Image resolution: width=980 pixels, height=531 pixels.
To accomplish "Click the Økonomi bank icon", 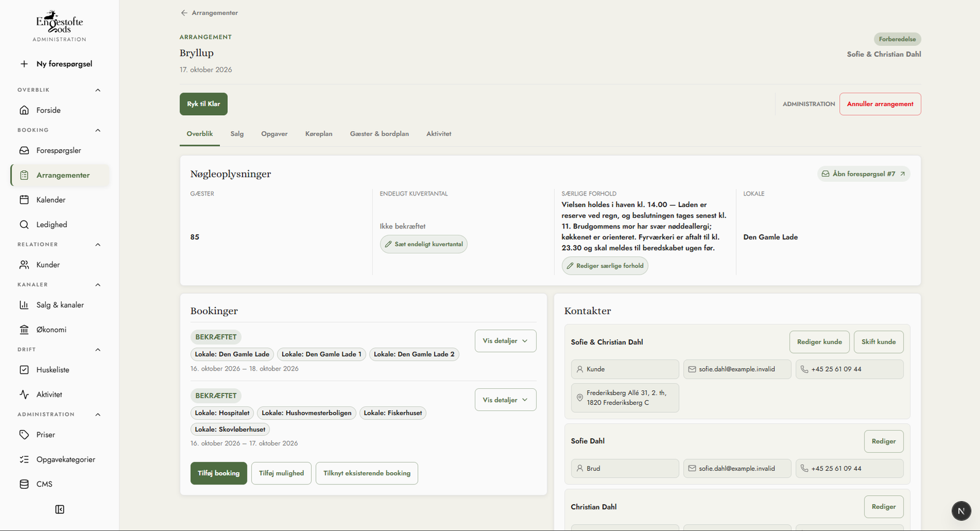I will pyautogui.click(x=24, y=330).
